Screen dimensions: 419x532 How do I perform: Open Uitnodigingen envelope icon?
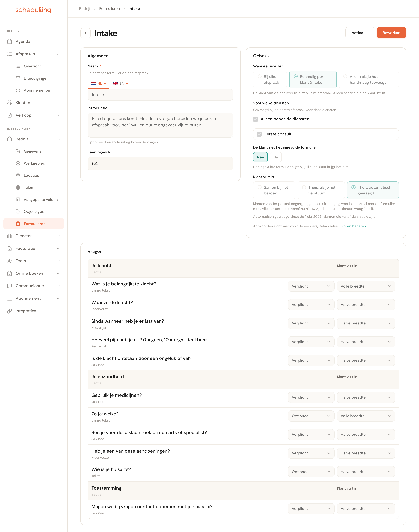(18, 78)
